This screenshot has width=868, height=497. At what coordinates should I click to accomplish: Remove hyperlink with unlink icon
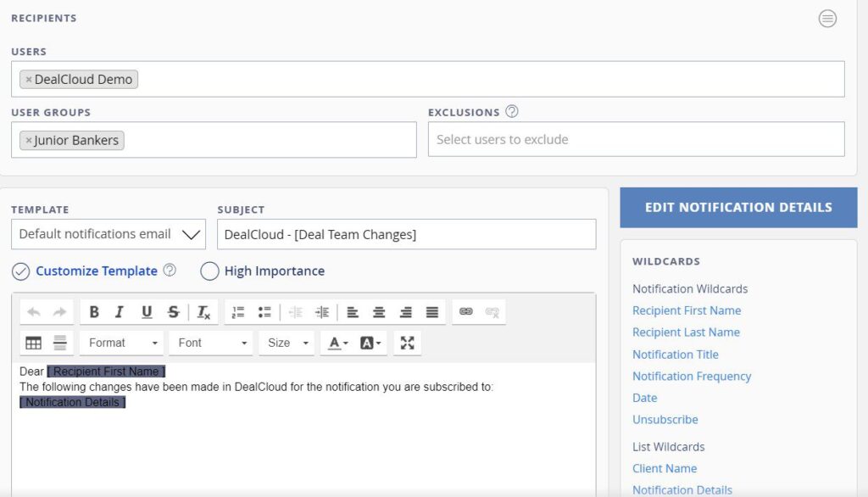point(492,312)
